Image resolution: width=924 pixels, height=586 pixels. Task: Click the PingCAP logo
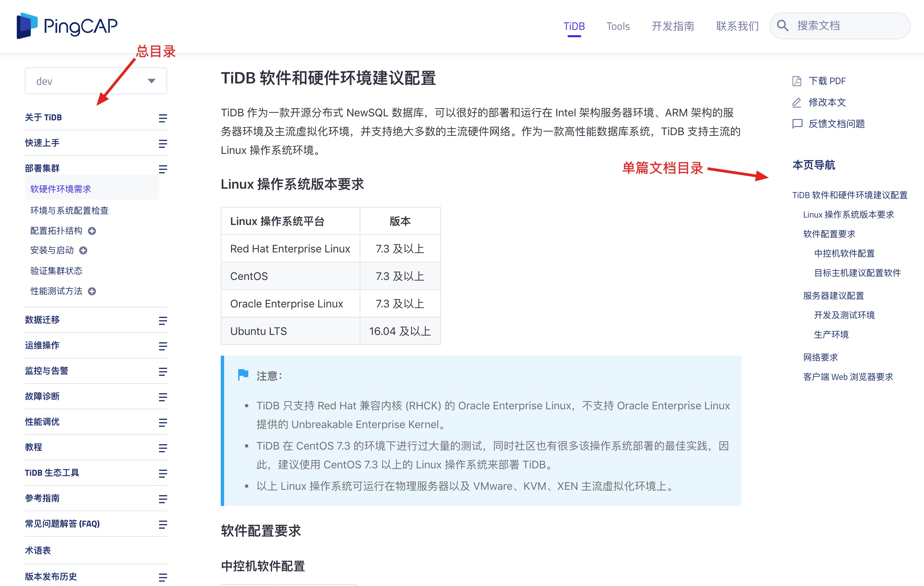point(67,26)
